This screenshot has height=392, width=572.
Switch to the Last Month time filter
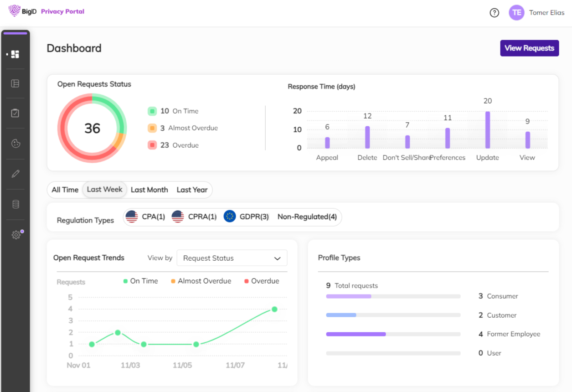pyautogui.click(x=149, y=189)
